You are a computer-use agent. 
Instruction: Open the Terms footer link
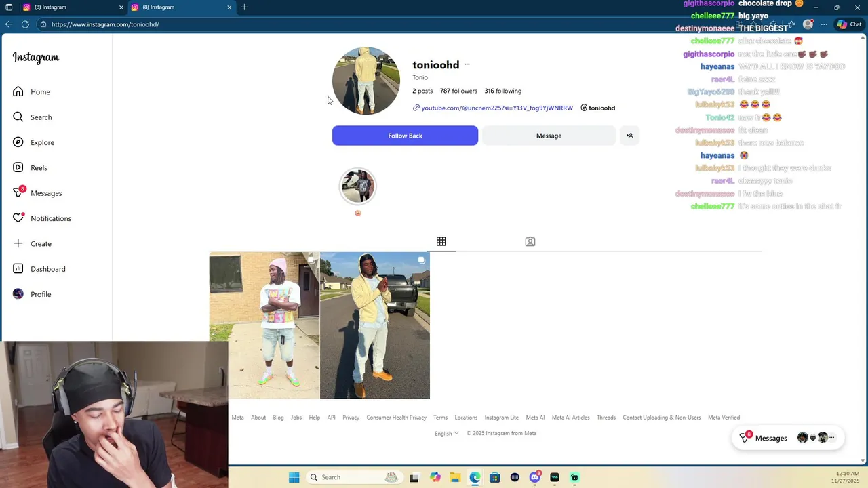coord(441,418)
